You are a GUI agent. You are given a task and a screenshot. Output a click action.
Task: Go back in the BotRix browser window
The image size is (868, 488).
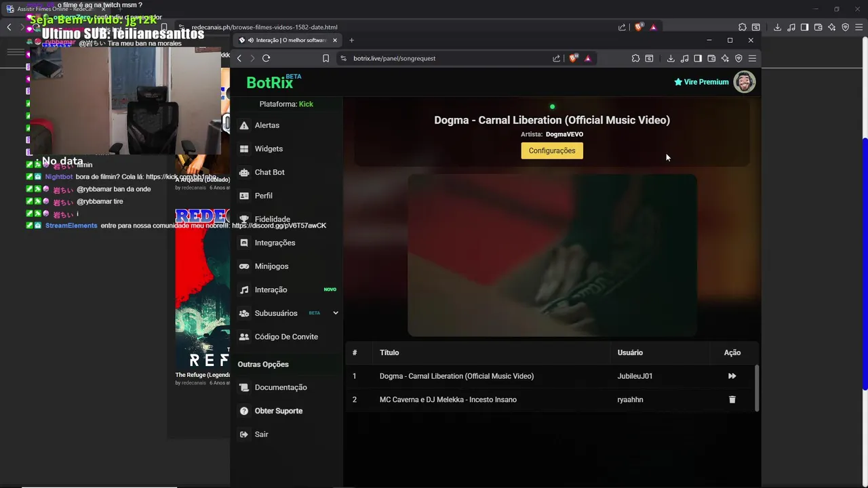pyautogui.click(x=239, y=58)
